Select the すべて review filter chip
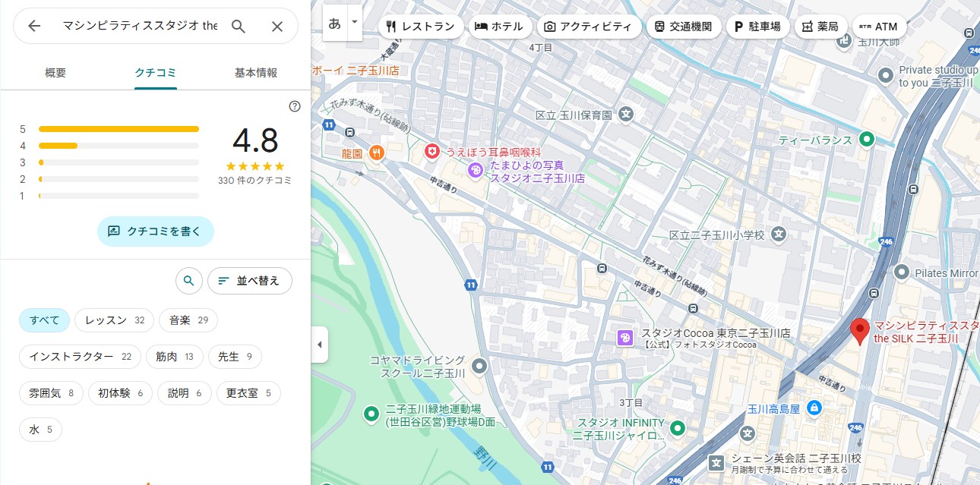Screen dimensions: 980x485 click(x=44, y=320)
